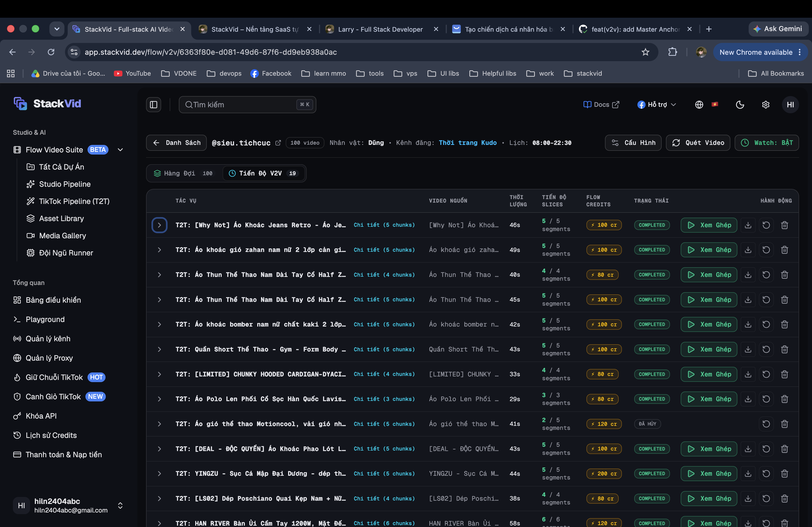Open Cấu Hình configuration

click(633, 143)
